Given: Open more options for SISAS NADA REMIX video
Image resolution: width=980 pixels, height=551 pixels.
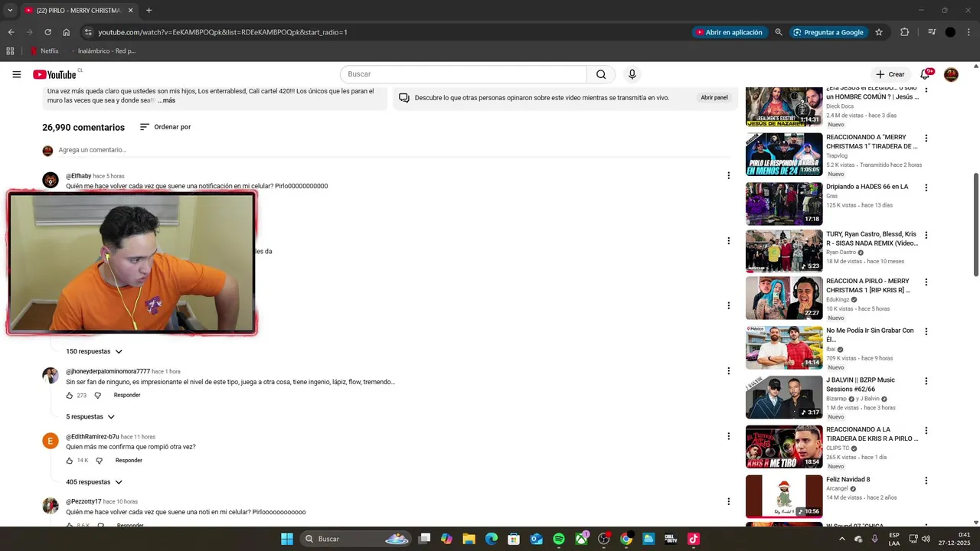Looking at the screenshot, I should pos(926,235).
